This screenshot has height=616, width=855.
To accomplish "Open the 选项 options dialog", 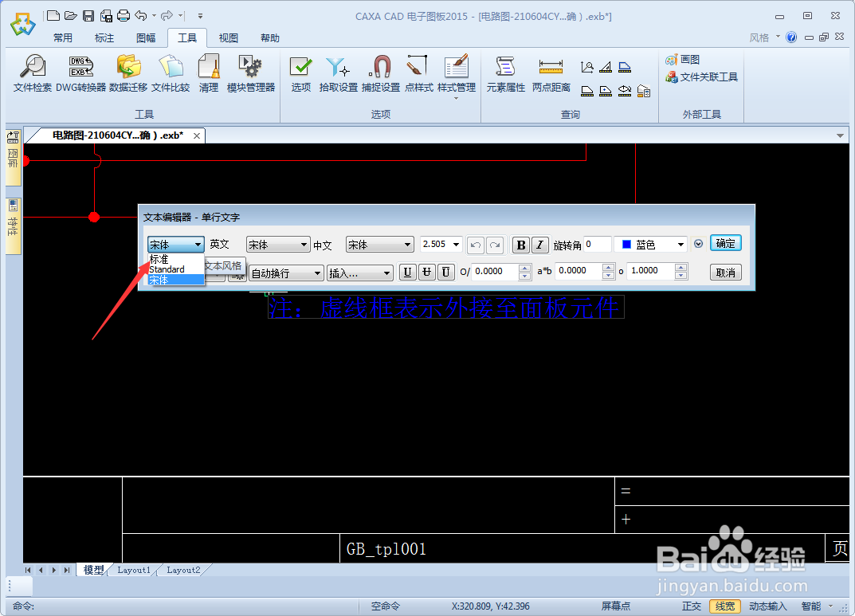I will click(300, 73).
